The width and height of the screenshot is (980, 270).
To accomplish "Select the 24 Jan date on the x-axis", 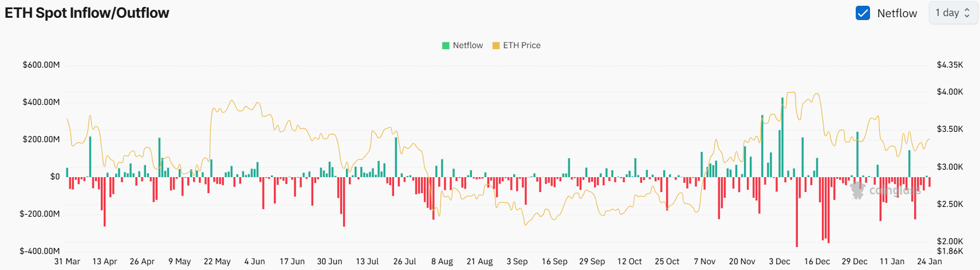I will point(929,261).
